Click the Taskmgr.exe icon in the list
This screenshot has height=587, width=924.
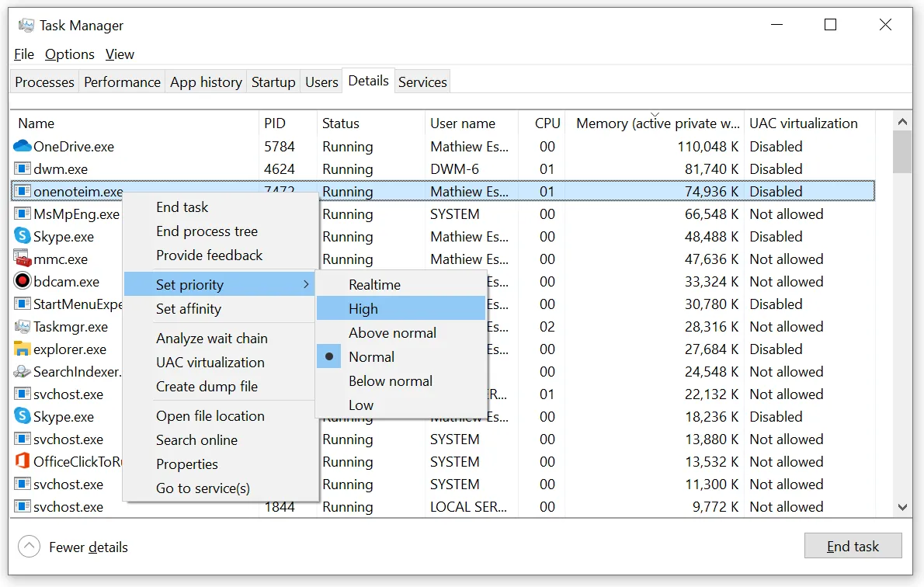pos(23,326)
